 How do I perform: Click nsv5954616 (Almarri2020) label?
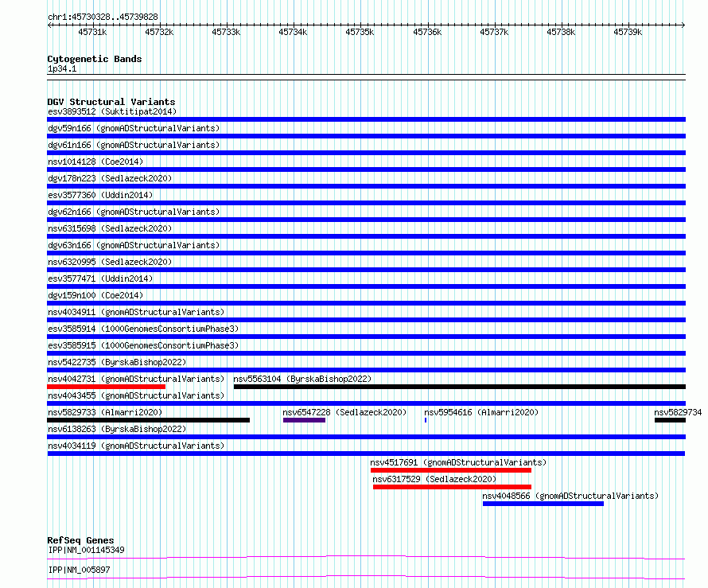click(x=481, y=412)
